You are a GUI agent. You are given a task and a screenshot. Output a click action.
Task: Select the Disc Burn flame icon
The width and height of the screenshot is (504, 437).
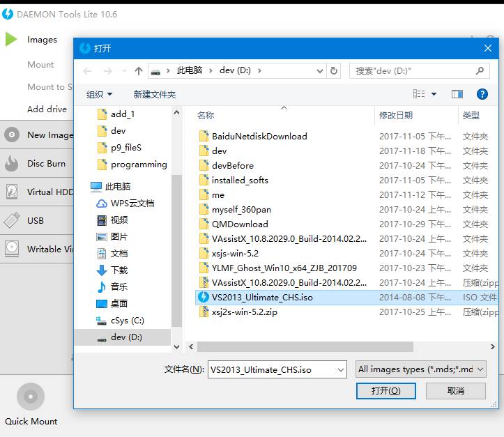12,163
